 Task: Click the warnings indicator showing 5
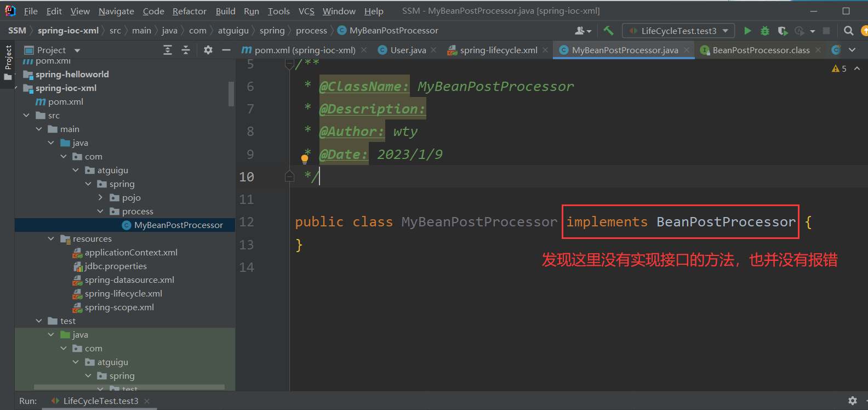(839, 69)
